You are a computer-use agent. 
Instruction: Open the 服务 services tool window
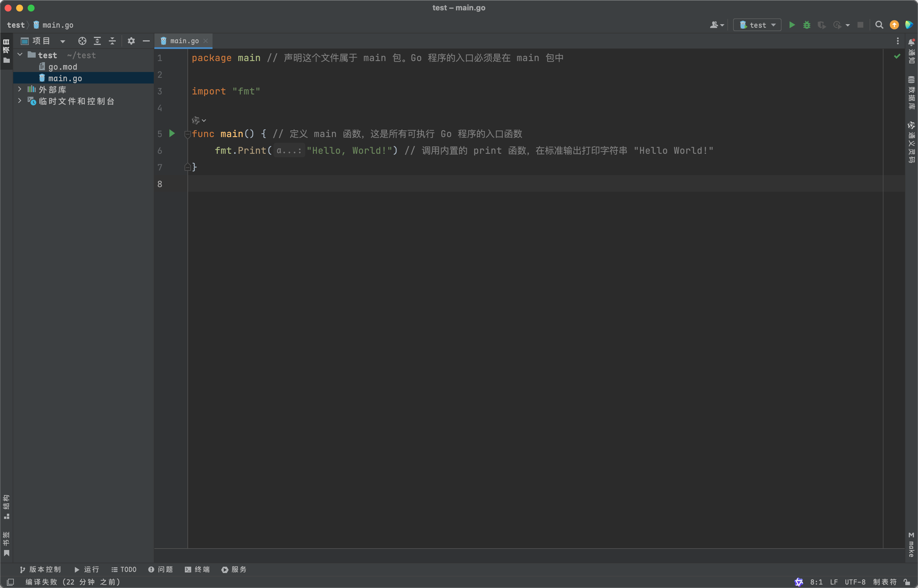(234, 569)
